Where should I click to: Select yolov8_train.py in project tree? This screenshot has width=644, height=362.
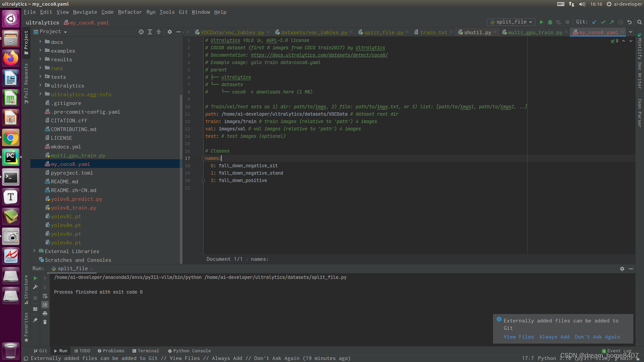pos(73,208)
